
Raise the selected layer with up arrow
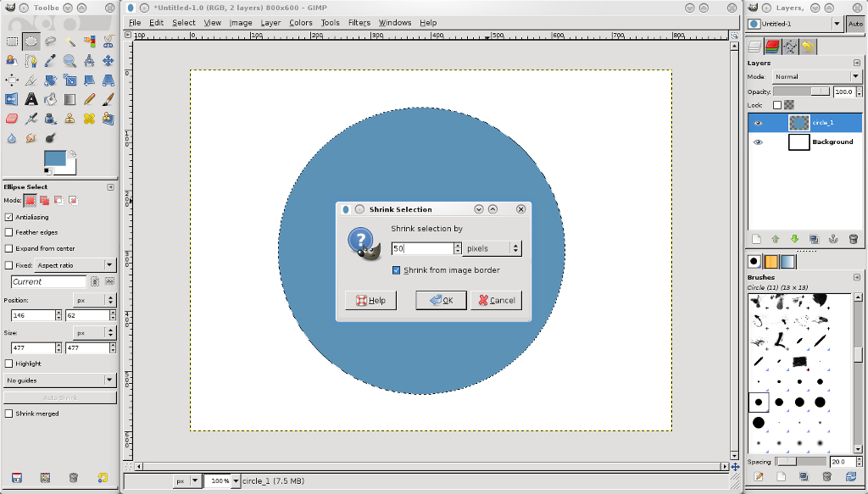(775, 239)
